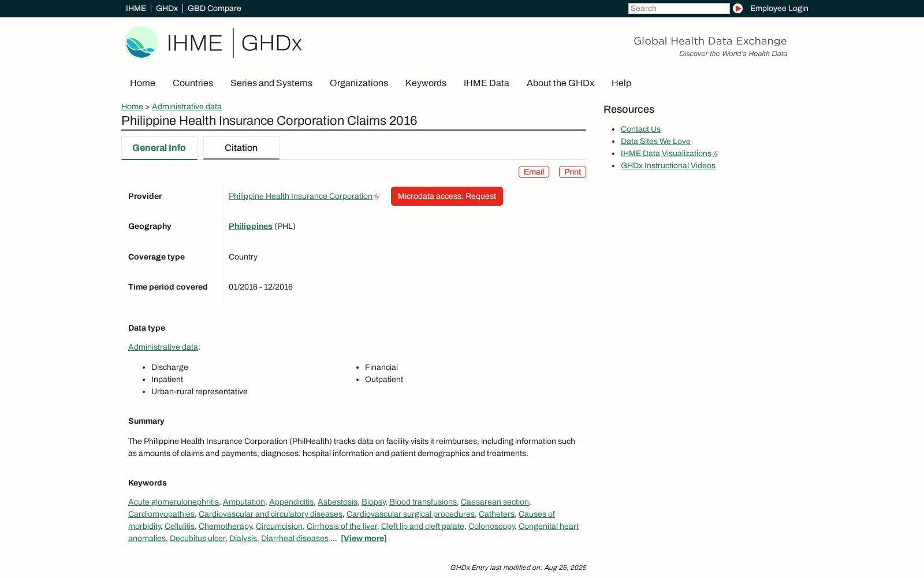Open Philippine Health Insurance Corporation provider link
The height and width of the screenshot is (578, 924).
click(x=300, y=197)
